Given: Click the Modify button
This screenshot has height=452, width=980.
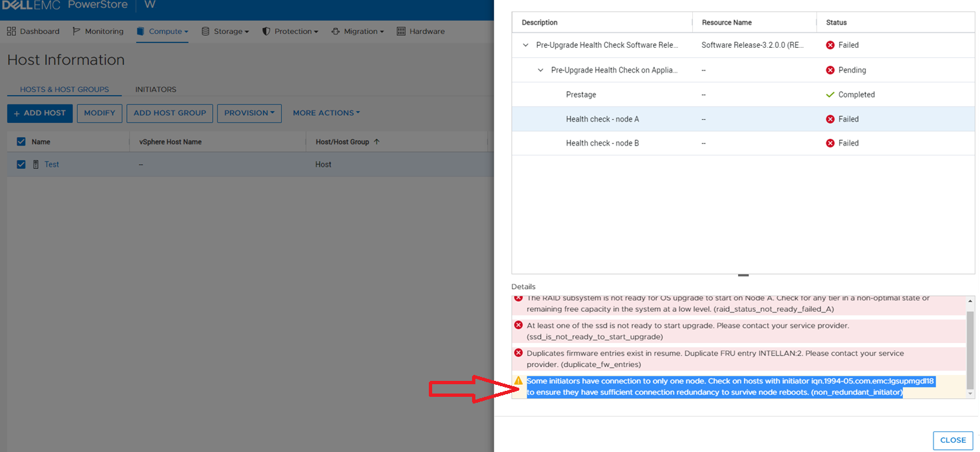Looking at the screenshot, I should point(100,113).
